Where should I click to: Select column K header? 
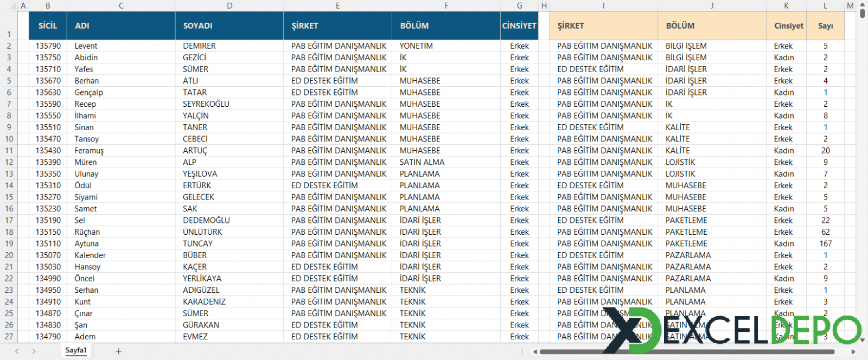point(786,5)
